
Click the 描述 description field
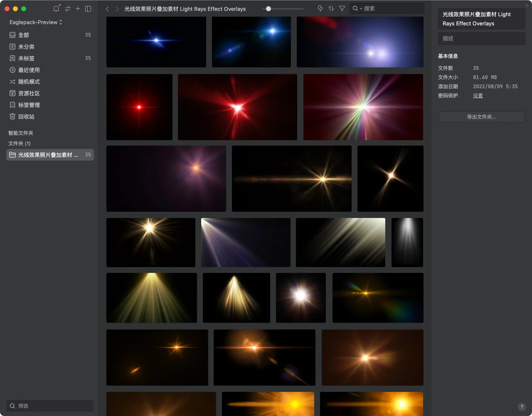click(x=481, y=38)
